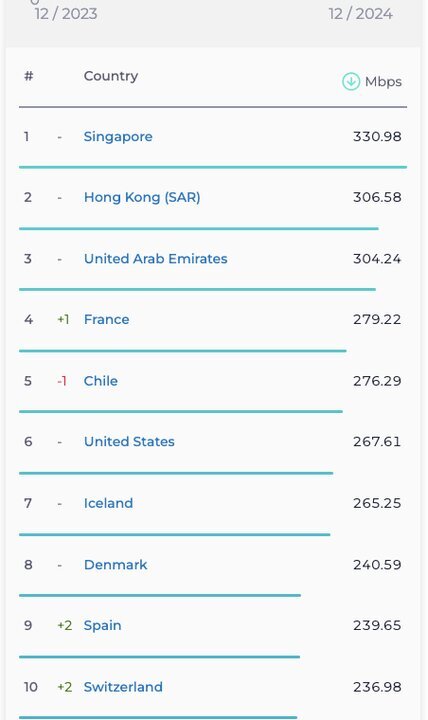This screenshot has width=428, height=720.
Task: Select Iceland from the list
Action: 108,503
